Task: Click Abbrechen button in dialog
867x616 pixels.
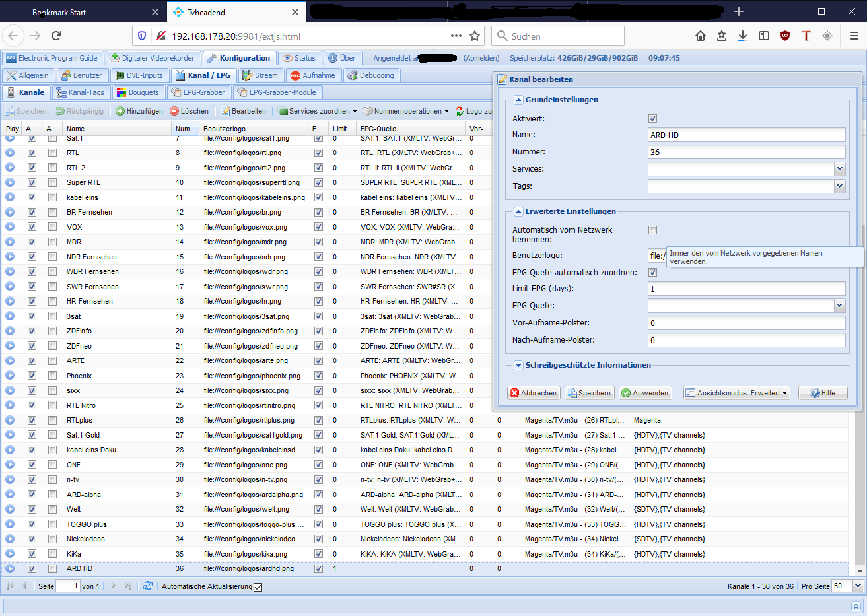Action: 534,393
